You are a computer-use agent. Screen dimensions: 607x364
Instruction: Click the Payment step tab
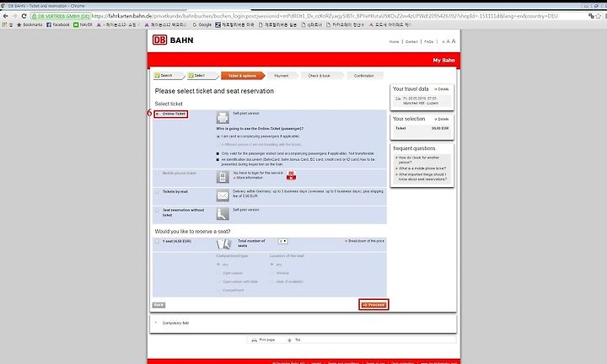coord(282,76)
